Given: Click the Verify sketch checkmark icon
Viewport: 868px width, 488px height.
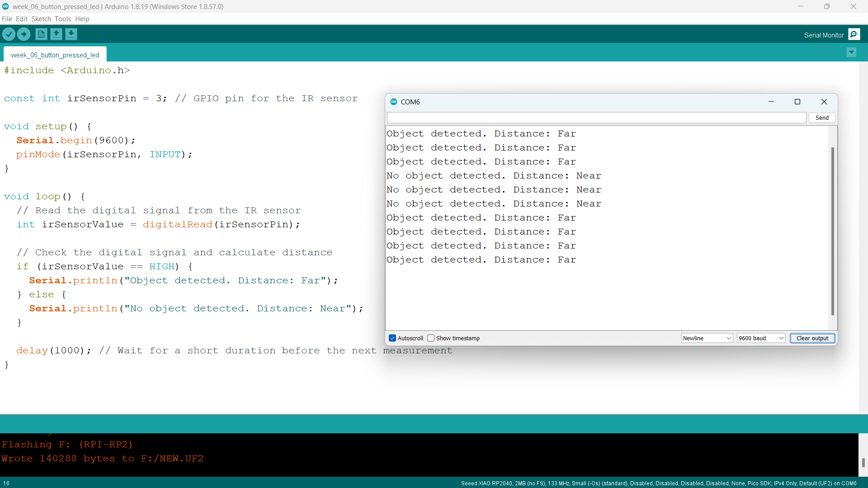Looking at the screenshot, I should pyautogui.click(x=9, y=34).
